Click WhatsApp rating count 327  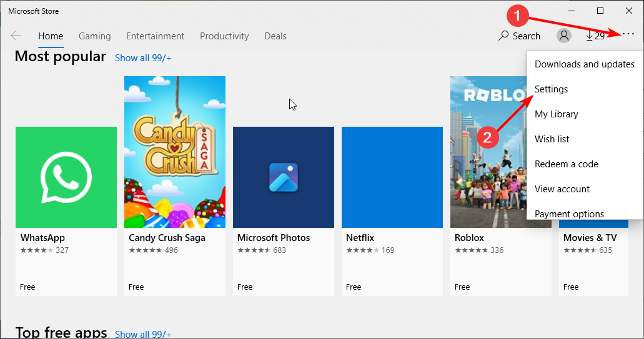click(62, 250)
